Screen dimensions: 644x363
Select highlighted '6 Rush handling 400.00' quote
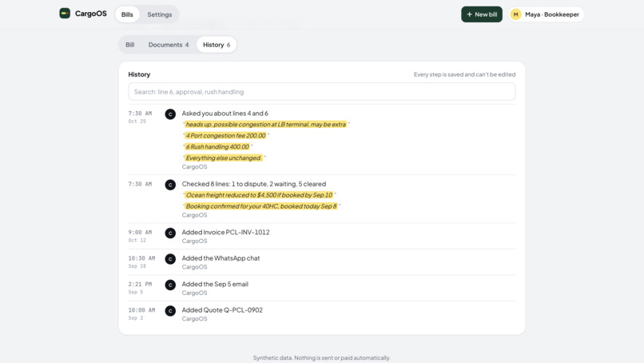[217, 146]
